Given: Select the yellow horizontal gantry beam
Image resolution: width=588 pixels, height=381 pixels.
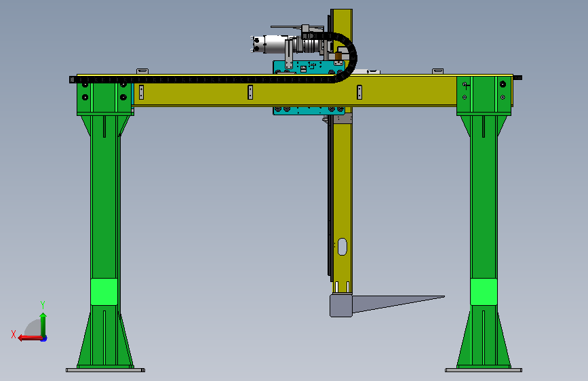Looking at the screenshot, I should tap(294, 92).
